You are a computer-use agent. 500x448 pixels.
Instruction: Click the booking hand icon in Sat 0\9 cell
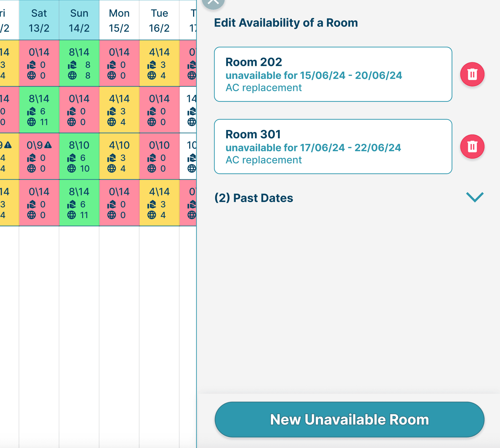click(x=31, y=158)
